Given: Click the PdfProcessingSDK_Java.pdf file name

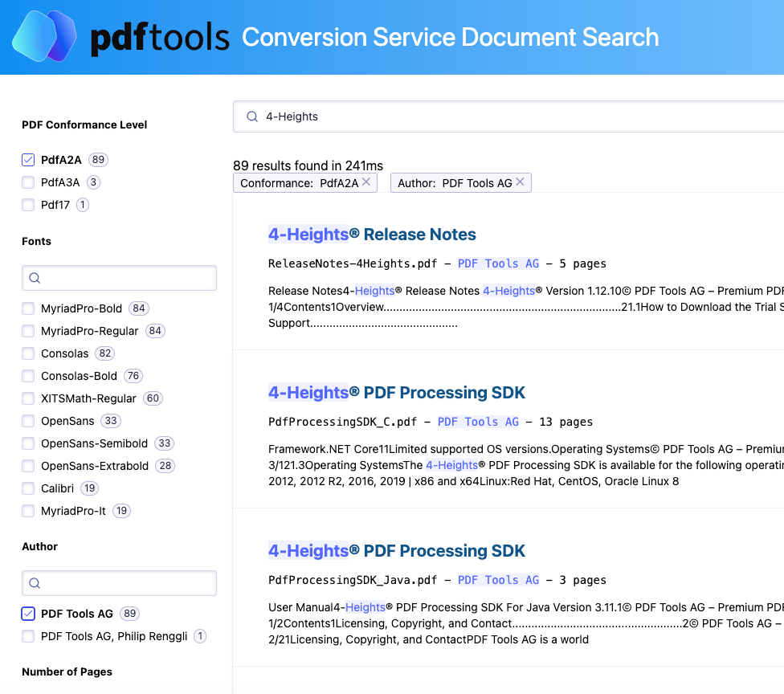Looking at the screenshot, I should (353, 580).
